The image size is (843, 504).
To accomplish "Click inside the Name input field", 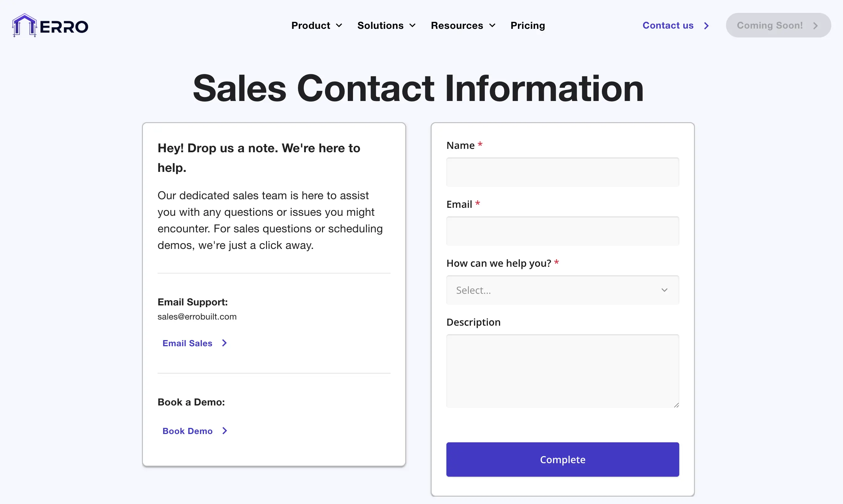I will tap(562, 172).
